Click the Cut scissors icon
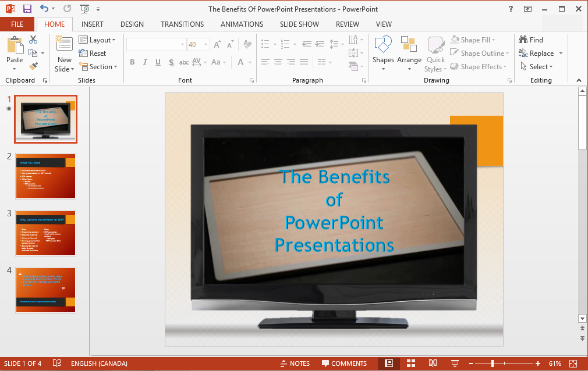 click(33, 40)
